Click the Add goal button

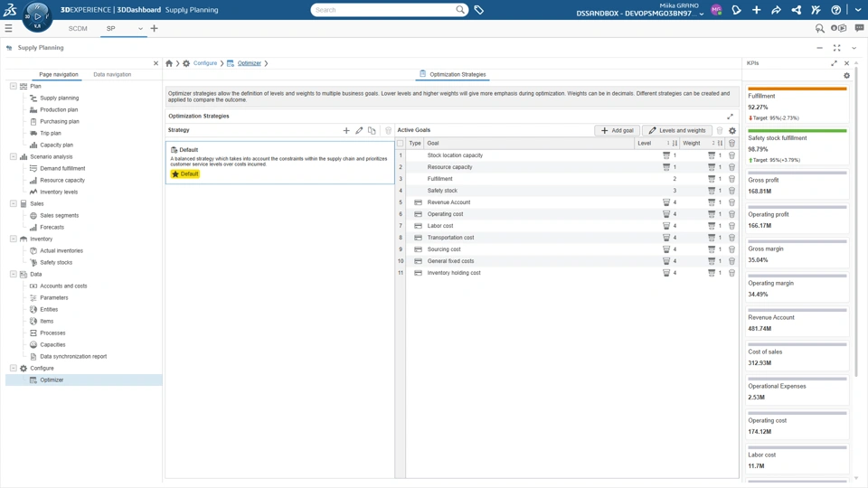click(618, 130)
